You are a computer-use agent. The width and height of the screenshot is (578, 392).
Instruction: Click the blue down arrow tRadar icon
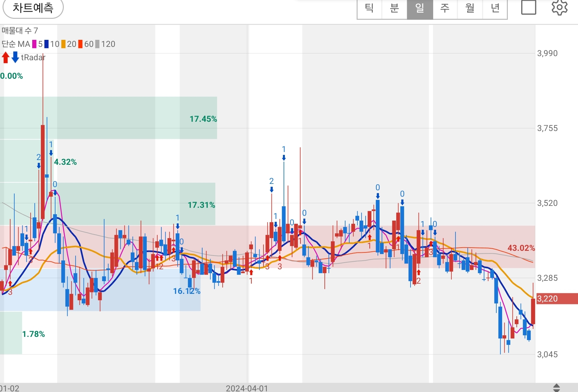[x=15, y=57]
